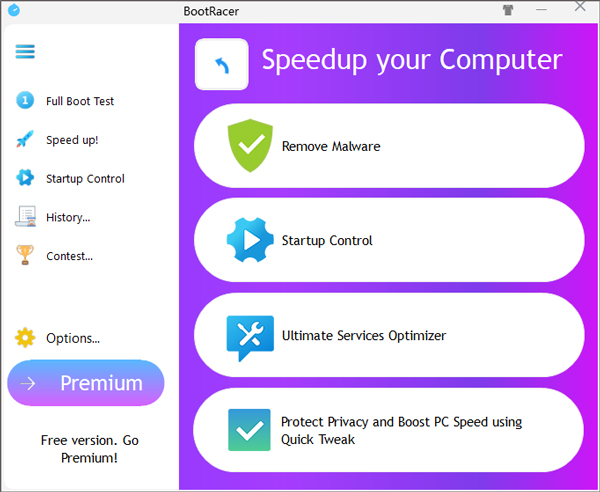Click the back arrow button
600x492 pixels.
(x=221, y=65)
